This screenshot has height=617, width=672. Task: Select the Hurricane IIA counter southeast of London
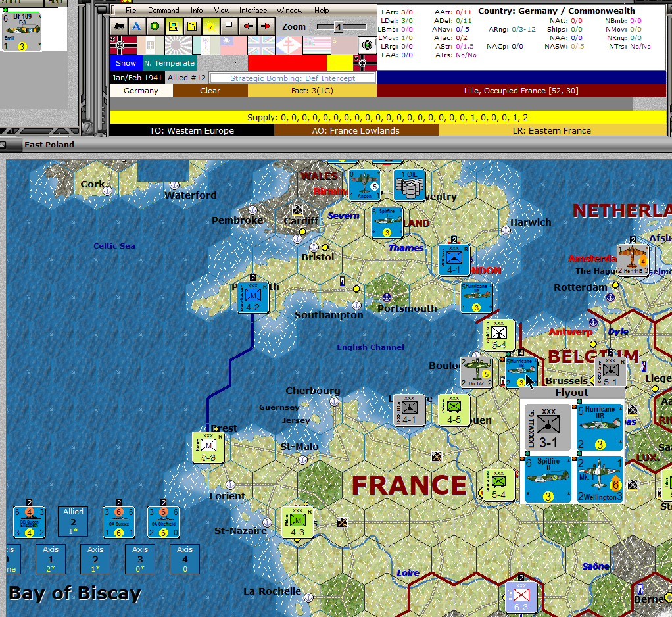(476, 298)
